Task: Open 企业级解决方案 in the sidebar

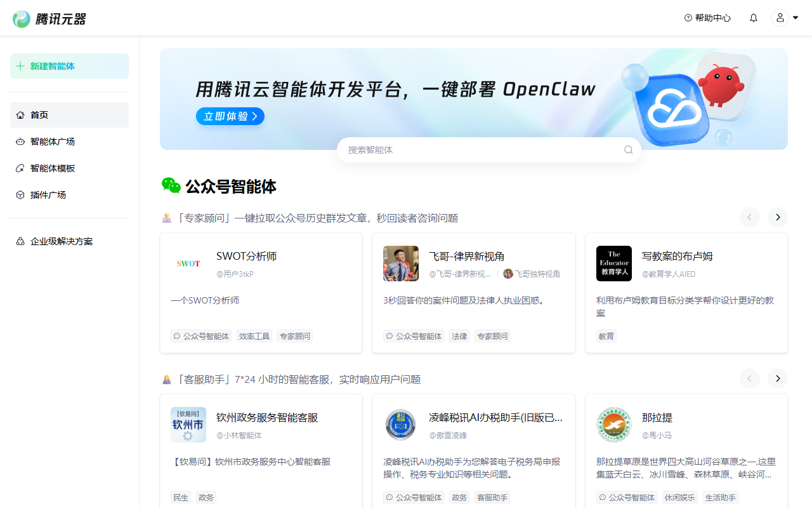Action: coord(69,241)
